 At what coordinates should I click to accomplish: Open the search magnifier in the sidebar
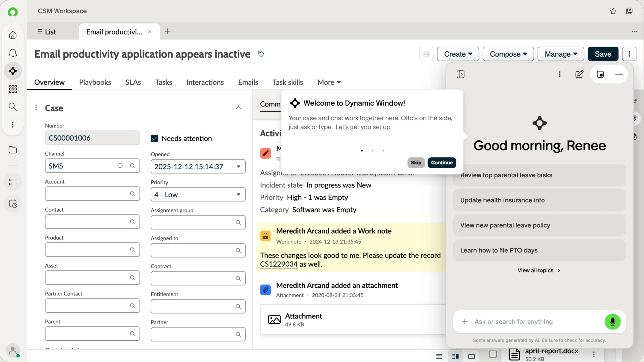13,107
